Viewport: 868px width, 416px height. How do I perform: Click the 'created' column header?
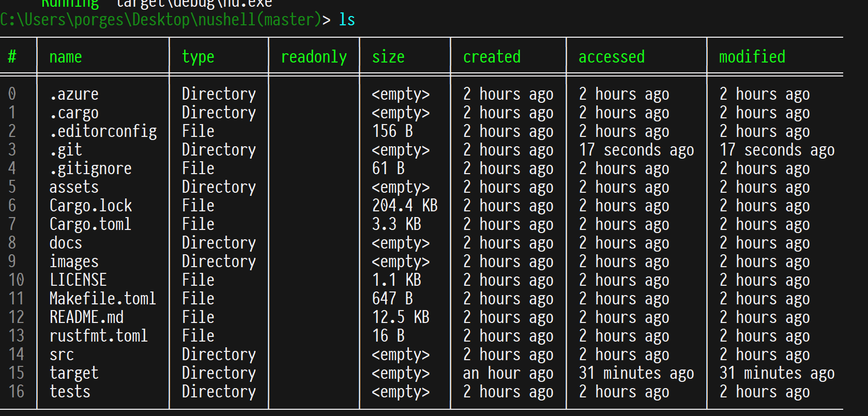[492, 57]
